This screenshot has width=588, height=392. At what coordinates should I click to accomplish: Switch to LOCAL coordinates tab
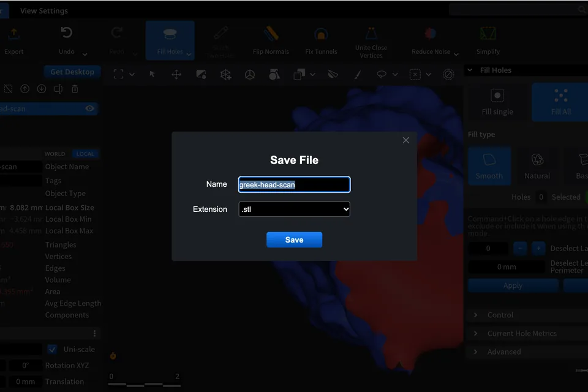tap(85, 154)
